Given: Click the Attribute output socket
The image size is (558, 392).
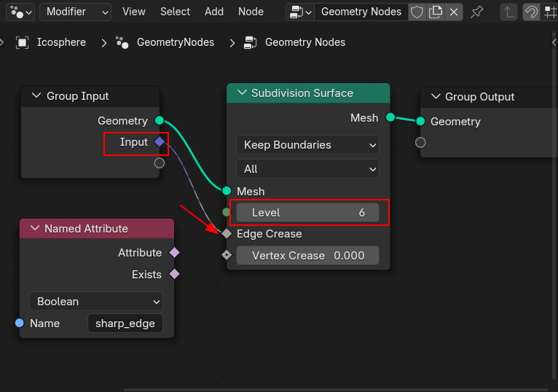Looking at the screenshot, I should tap(174, 252).
